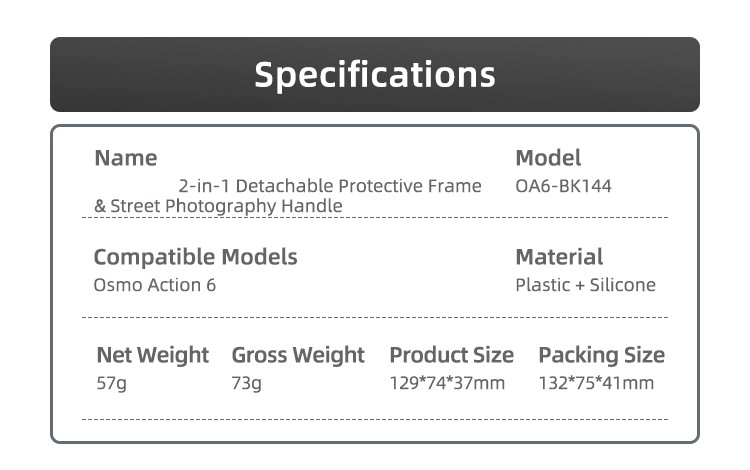Click the Gross Weight heading
Image resolution: width=750 pixels, height=470 pixels.
tap(298, 356)
